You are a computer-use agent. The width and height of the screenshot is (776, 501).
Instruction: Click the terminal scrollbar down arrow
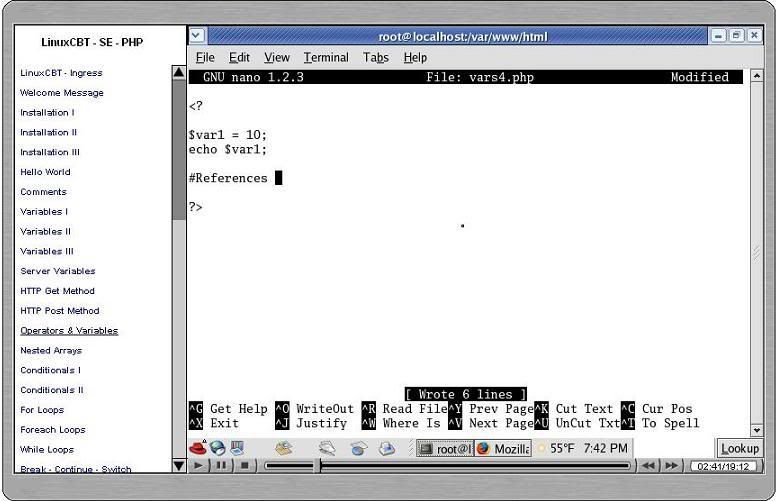click(756, 430)
